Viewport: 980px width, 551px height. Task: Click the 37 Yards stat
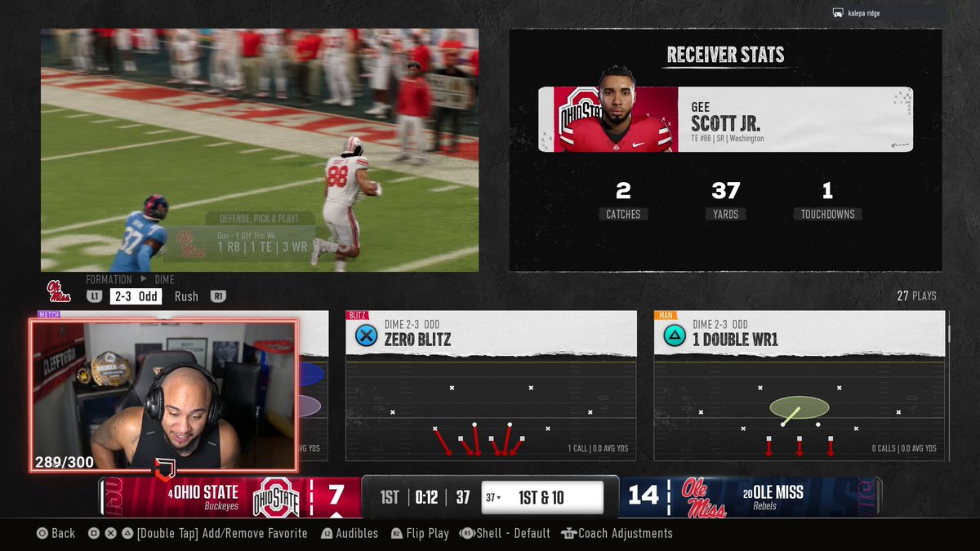click(725, 200)
